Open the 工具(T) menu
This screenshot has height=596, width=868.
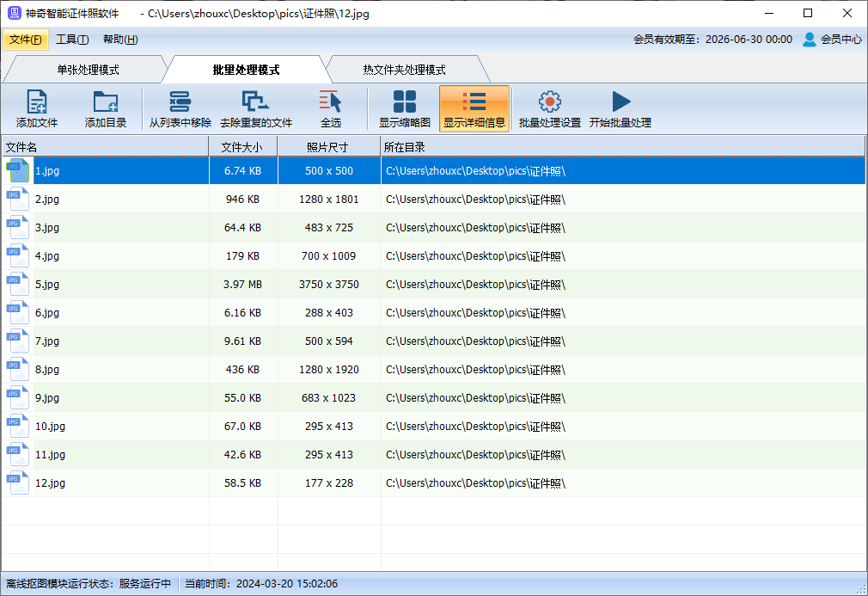(72, 40)
